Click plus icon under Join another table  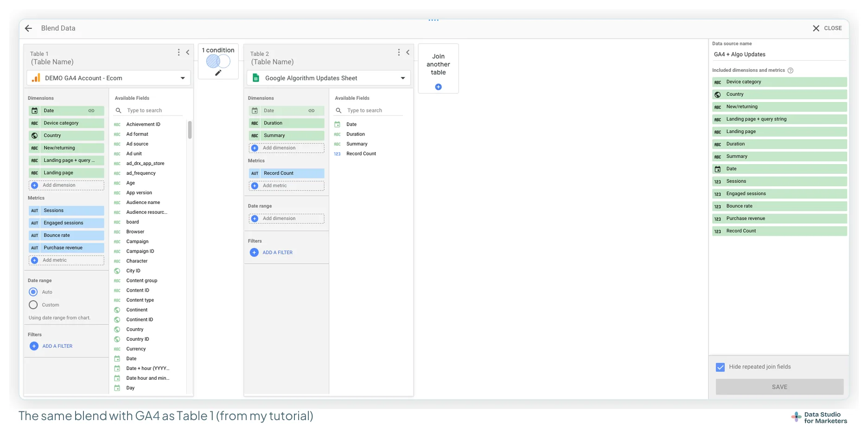[x=438, y=87]
